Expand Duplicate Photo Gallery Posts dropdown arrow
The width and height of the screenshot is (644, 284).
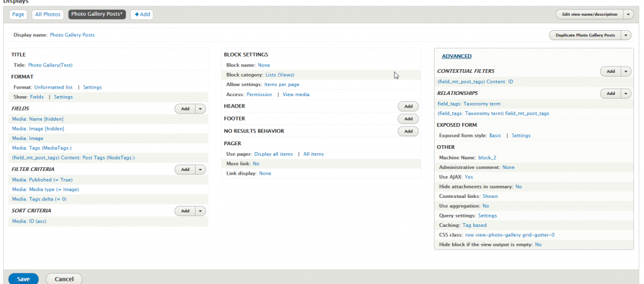625,35
